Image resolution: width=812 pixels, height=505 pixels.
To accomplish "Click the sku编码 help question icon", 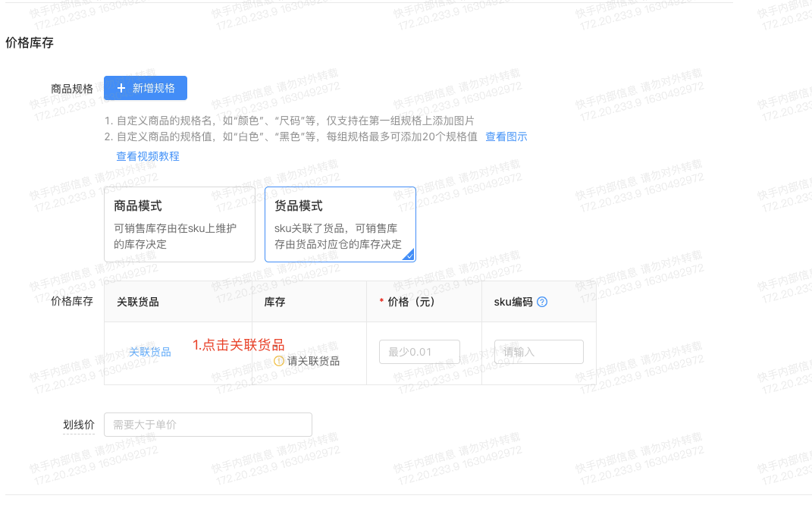I will pos(542,302).
